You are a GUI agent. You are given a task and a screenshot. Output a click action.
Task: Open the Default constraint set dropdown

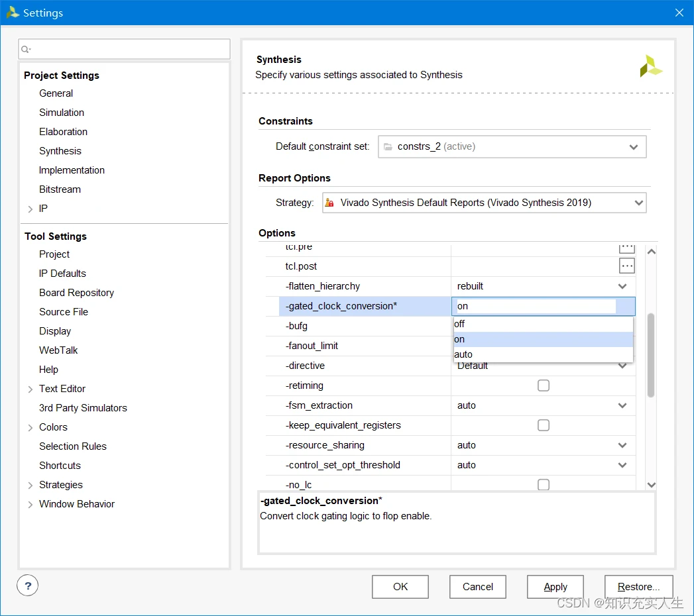point(512,147)
